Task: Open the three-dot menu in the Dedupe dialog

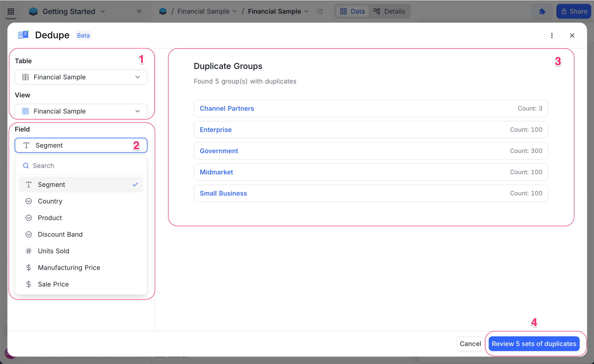Action: click(x=552, y=35)
